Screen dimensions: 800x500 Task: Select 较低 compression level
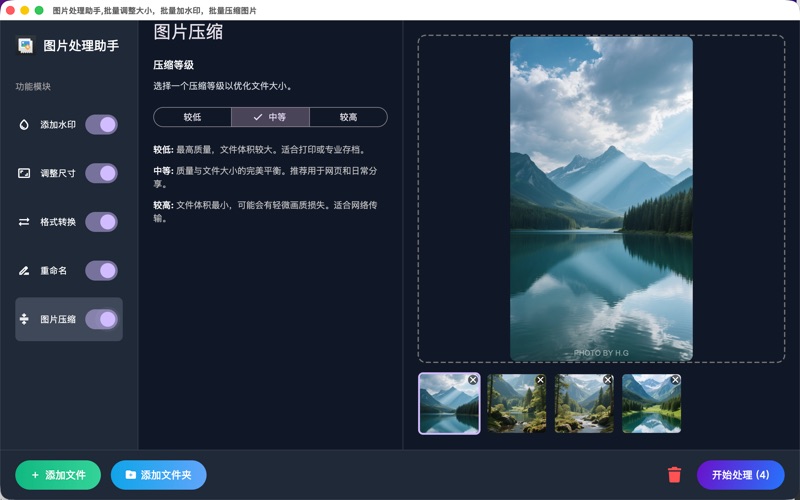click(192, 117)
